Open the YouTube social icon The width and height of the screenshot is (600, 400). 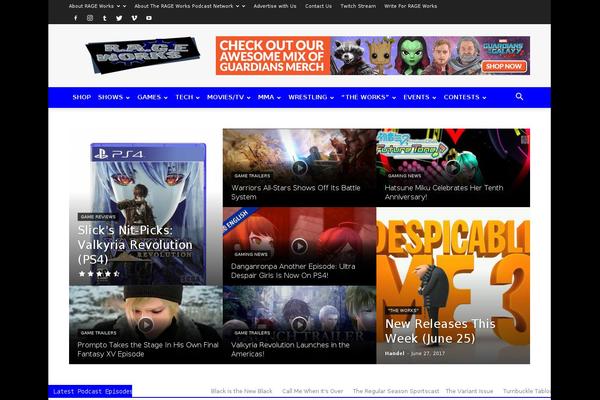(x=149, y=18)
